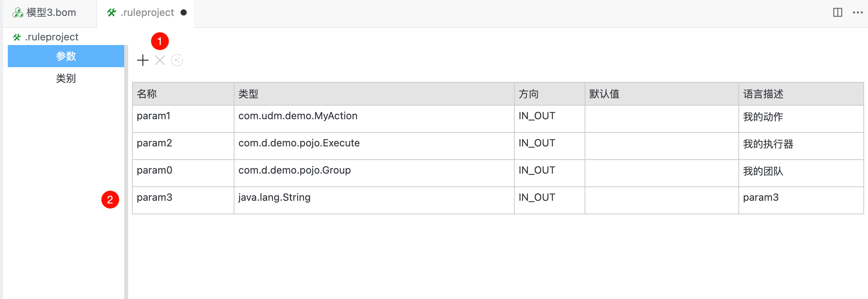The image size is (868, 299).
Task: Click the split editor layout icon
Action: 838,12
